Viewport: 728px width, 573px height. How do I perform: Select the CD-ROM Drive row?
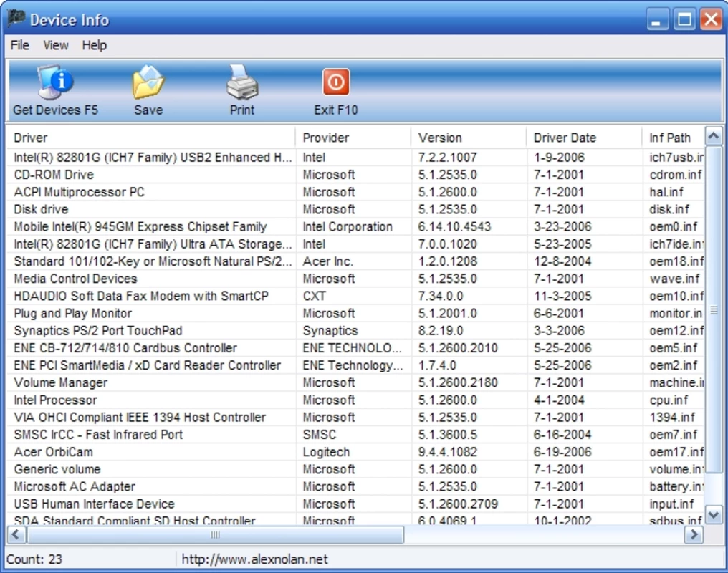pos(355,175)
